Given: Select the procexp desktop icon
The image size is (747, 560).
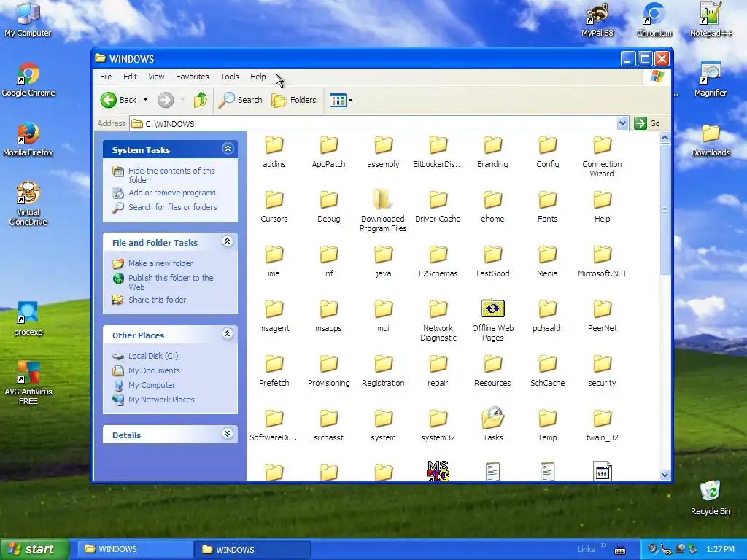Looking at the screenshot, I should point(28,319).
